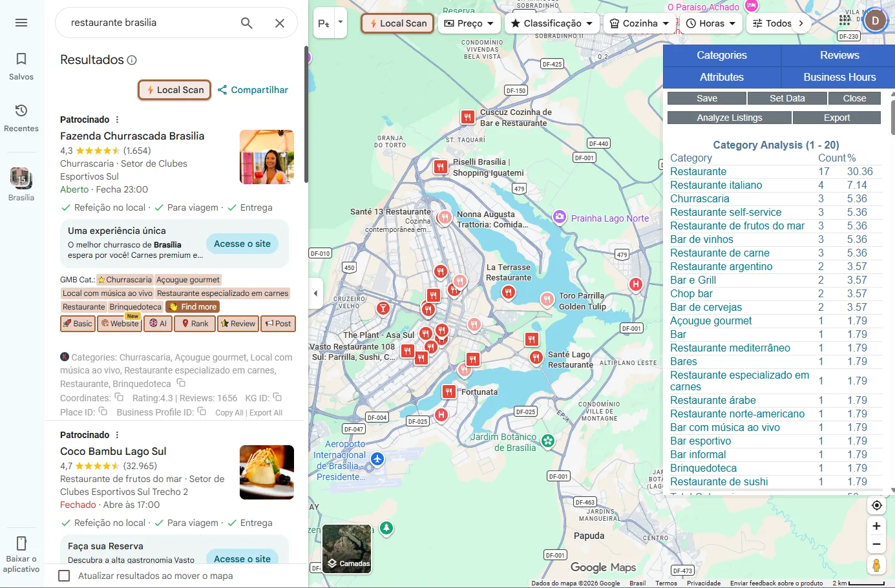895x588 pixels.
Task: Click the Rank pin button
Action: pos(195,324)
